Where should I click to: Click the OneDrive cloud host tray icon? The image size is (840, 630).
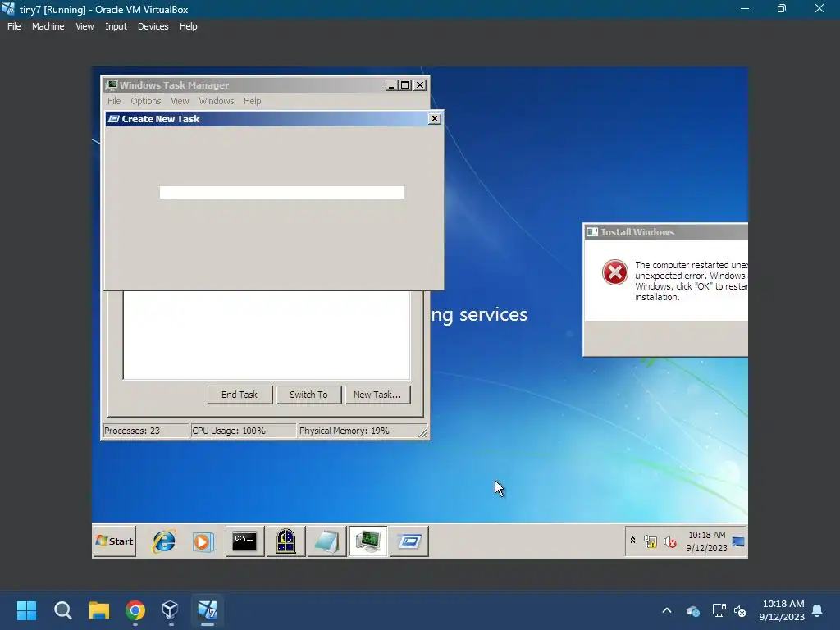pyautogui.click(x=692, y=610)
